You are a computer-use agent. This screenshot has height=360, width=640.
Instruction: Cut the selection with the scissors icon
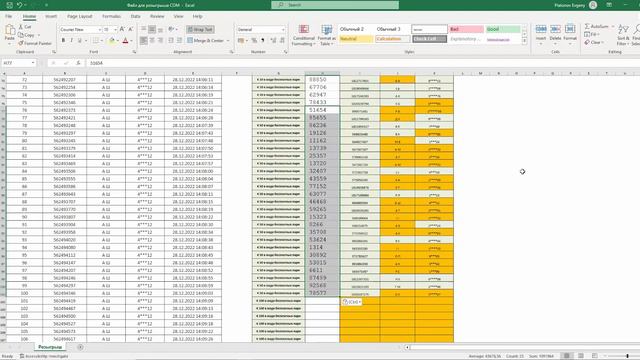[x=21, y=27]
